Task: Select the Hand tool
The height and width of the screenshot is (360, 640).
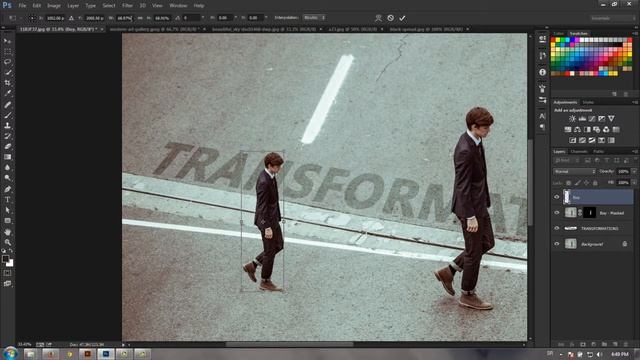Action: point(7,232)
